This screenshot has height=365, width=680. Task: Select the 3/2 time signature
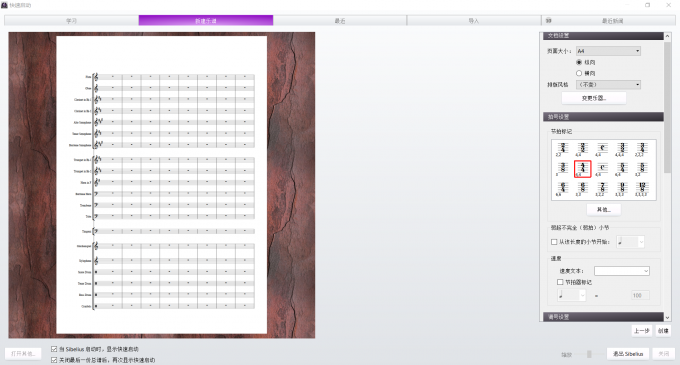pos(622,149)
